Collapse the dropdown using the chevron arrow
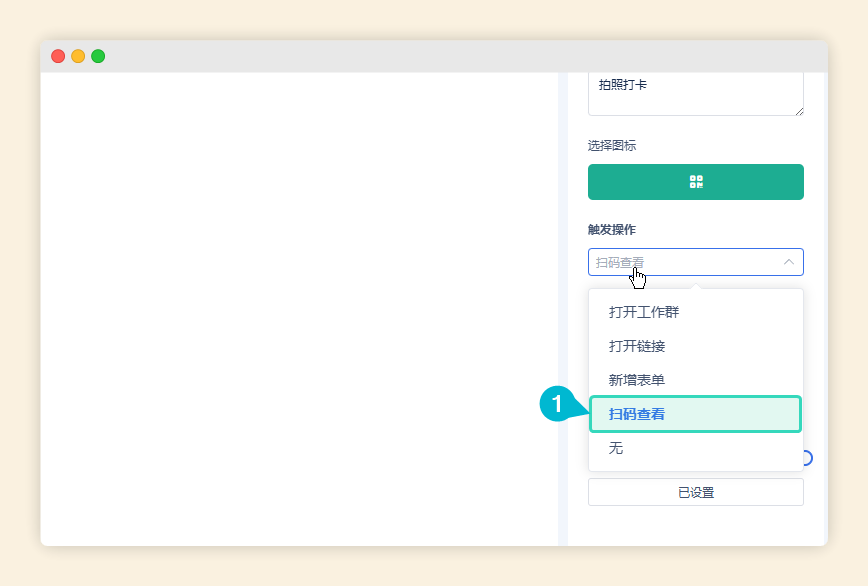 tap(789, 261)
